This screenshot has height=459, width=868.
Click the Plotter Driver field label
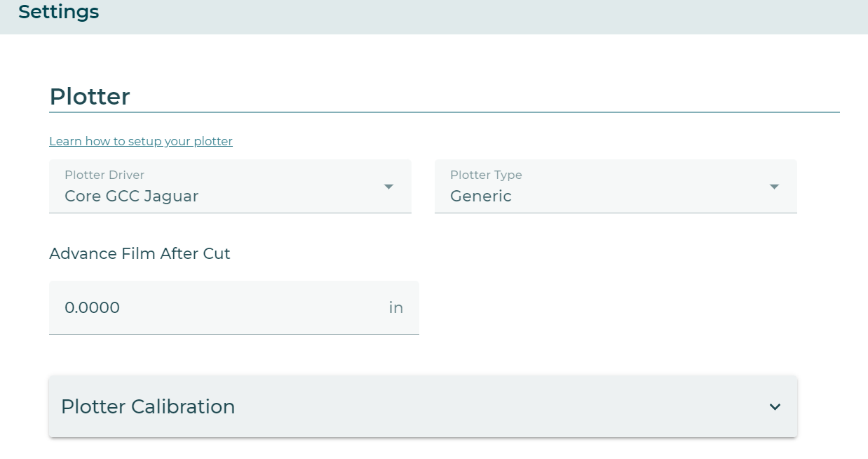pyautogui.click(x=104, y=175)
